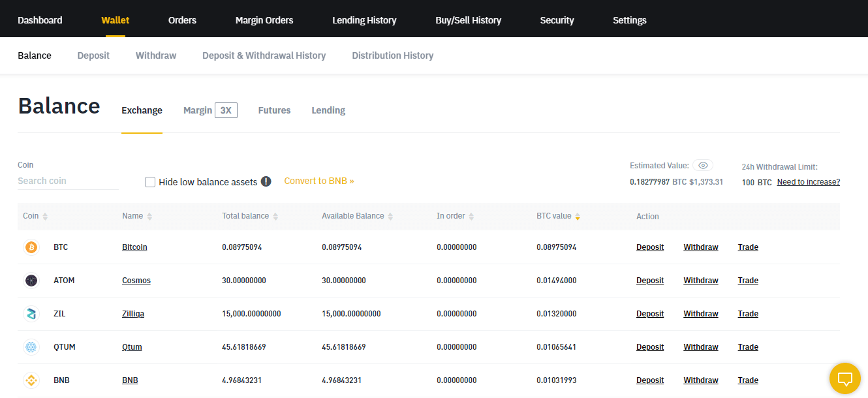Image resolution: width=868 pixels, height=398 pixels.
Task: Open the Wallet menu item
Action: 116,20
